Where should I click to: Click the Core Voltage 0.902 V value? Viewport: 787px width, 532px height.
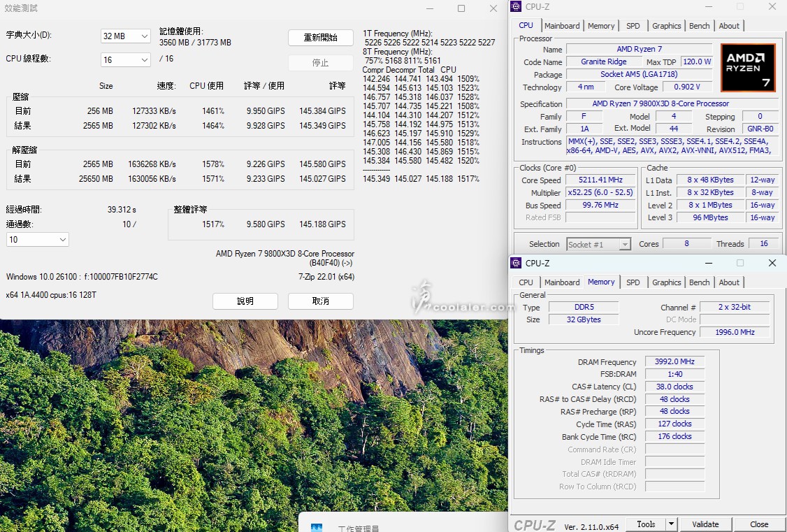(687, 87)
